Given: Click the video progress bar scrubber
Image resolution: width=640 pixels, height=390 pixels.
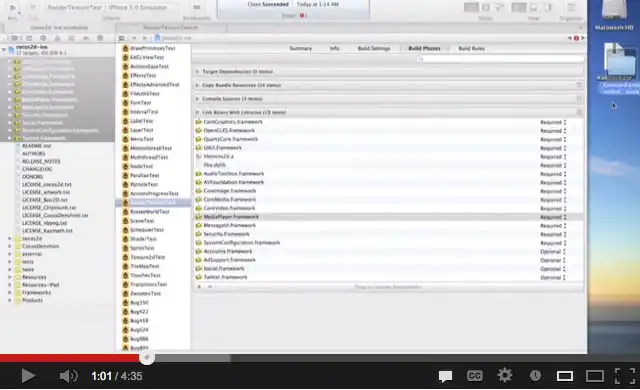Looking at the screenshot, I should [x=147, y=358].
